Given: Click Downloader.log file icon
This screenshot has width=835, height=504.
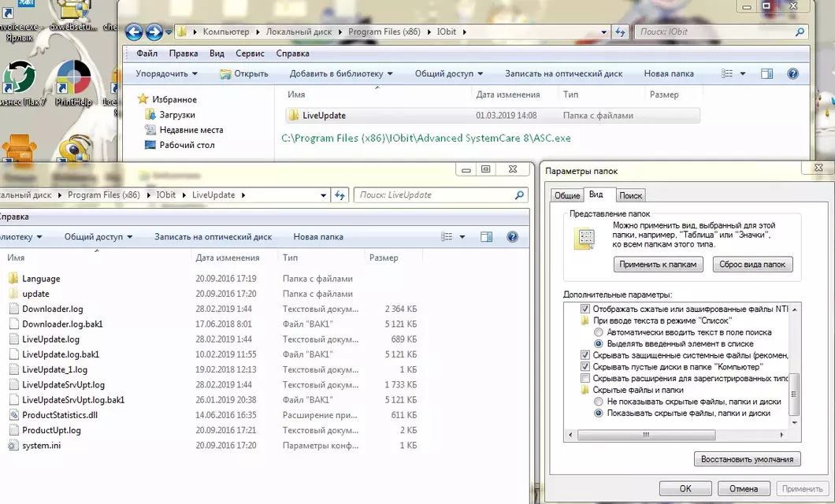Looking at the screenshot, I should tap(14, 309).
